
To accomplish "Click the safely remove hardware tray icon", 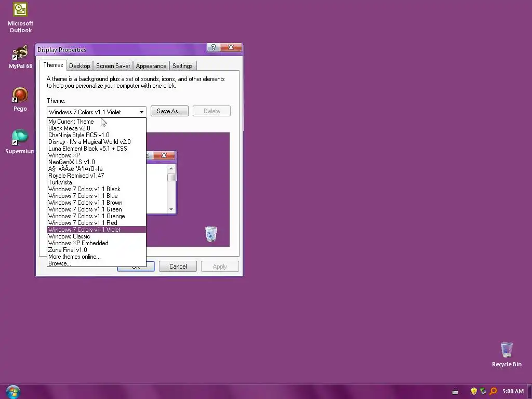I will [x=483, y=391].
